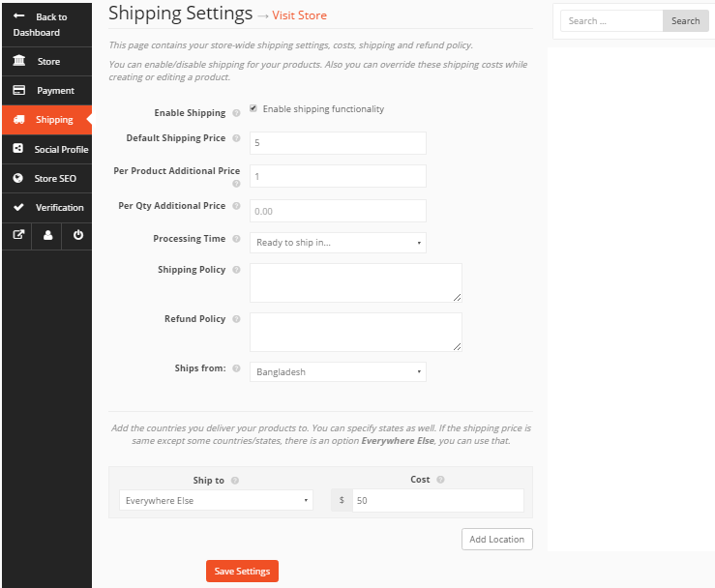715x588 pixels.
Task: Click the user profile icon in sidebar
Action: [x=47, y=235]
